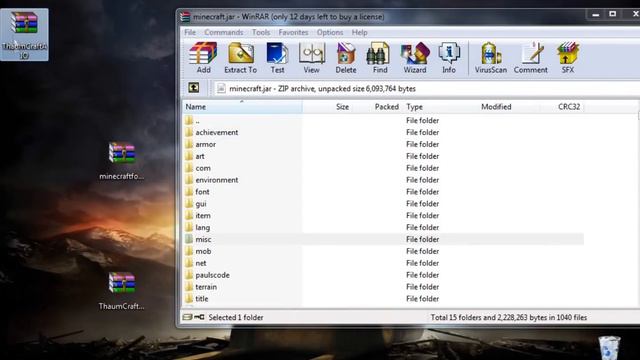The height and width of the screenshot is (360, 640).
Task: Click the Delete toolbar icon
Action: coord(346,58)
